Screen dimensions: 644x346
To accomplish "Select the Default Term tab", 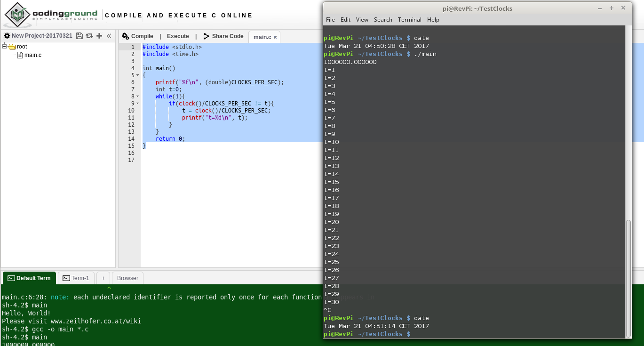I will point(29,278).
